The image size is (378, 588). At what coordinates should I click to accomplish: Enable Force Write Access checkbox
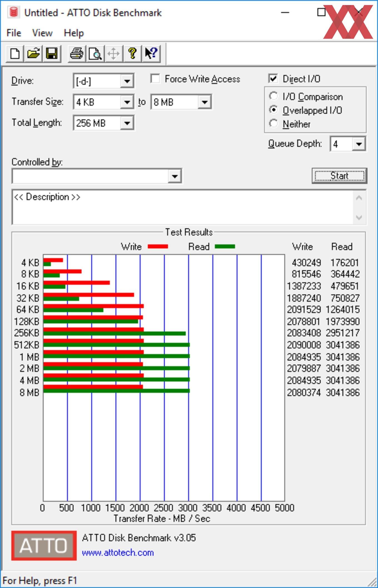point(155,79)
